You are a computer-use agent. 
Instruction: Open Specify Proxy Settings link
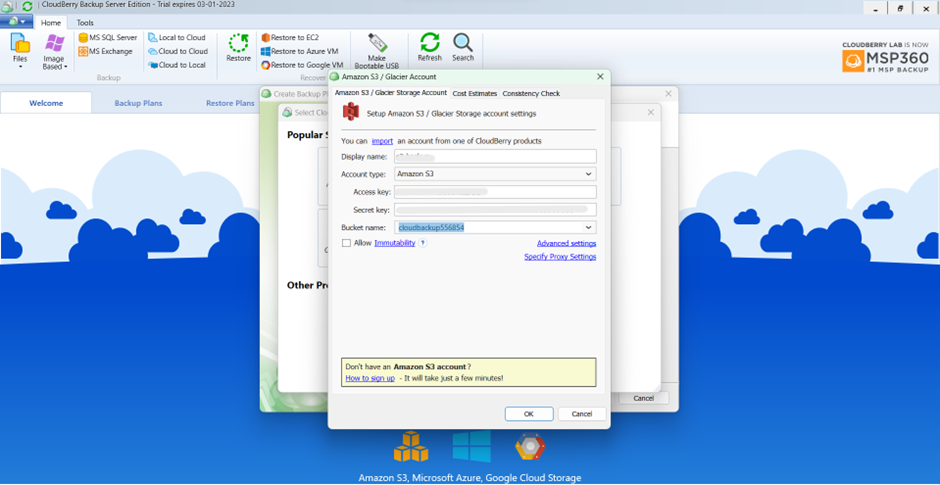[560, 257]
